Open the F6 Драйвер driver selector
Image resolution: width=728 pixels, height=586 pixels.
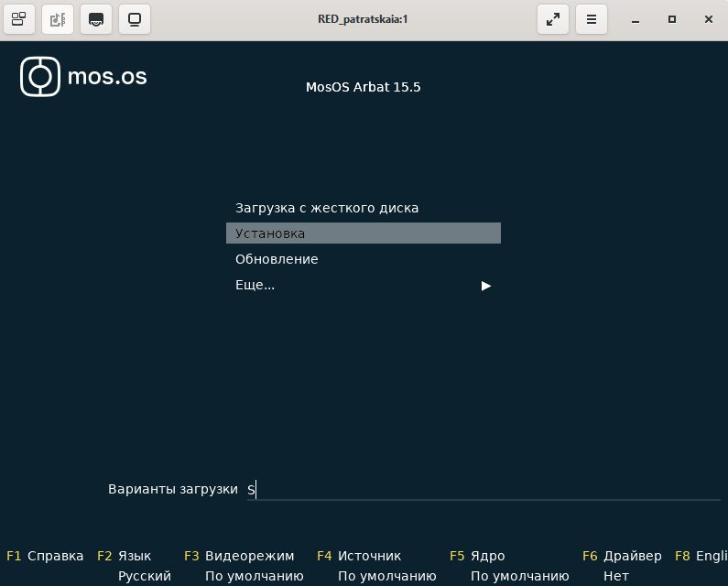622,556
